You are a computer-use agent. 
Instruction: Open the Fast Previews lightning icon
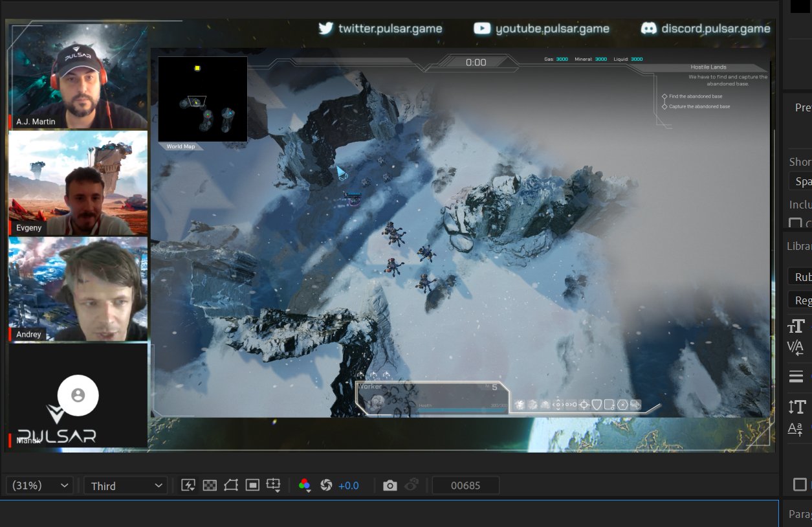[x=188, y=484]
